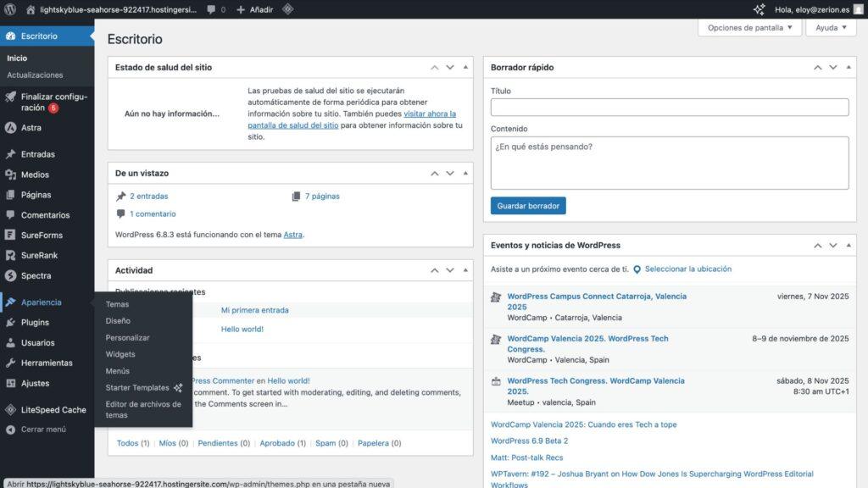Choose Personalizar in the Apariencia submenu
868x488 pixels.
(x=127, y=337)
